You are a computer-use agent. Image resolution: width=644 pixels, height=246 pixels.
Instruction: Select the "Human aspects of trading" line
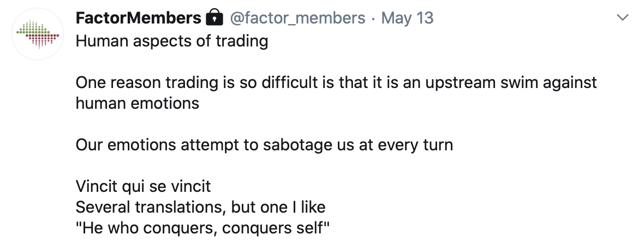pos(172,41)
